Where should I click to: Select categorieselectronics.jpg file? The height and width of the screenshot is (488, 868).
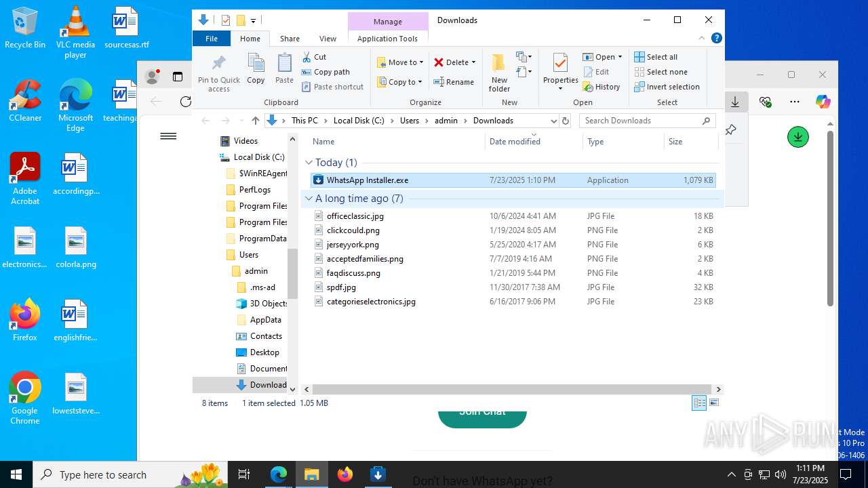513,302
